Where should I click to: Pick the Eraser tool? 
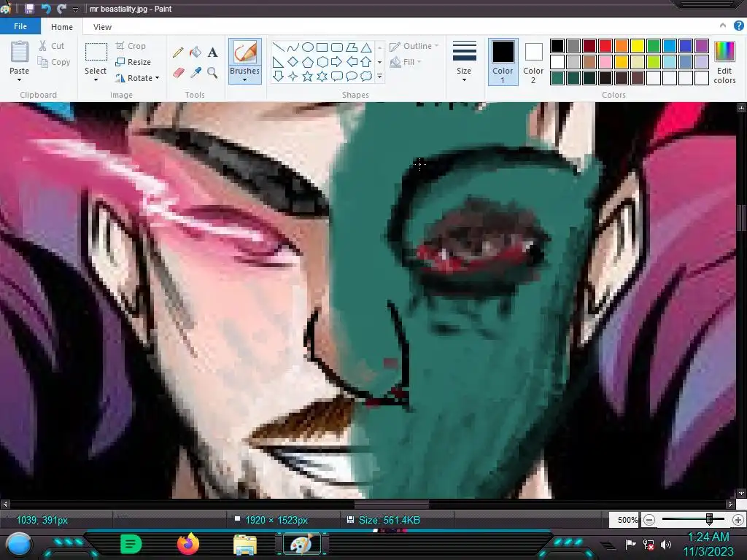[178, 73]
